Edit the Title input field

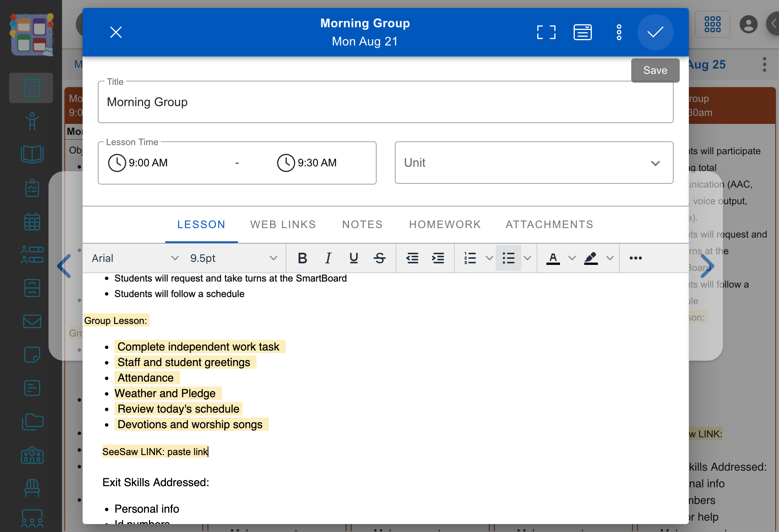[385, 102]
